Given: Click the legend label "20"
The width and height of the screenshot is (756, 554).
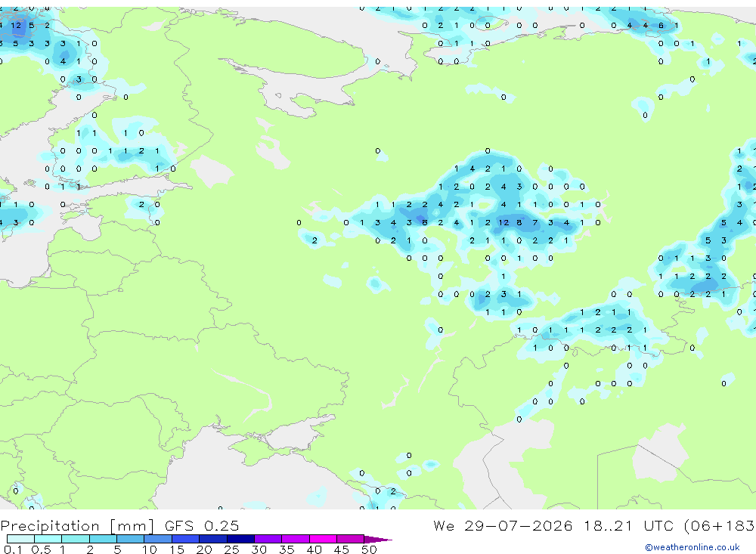Looking at the screenshot, I should 204,549.
